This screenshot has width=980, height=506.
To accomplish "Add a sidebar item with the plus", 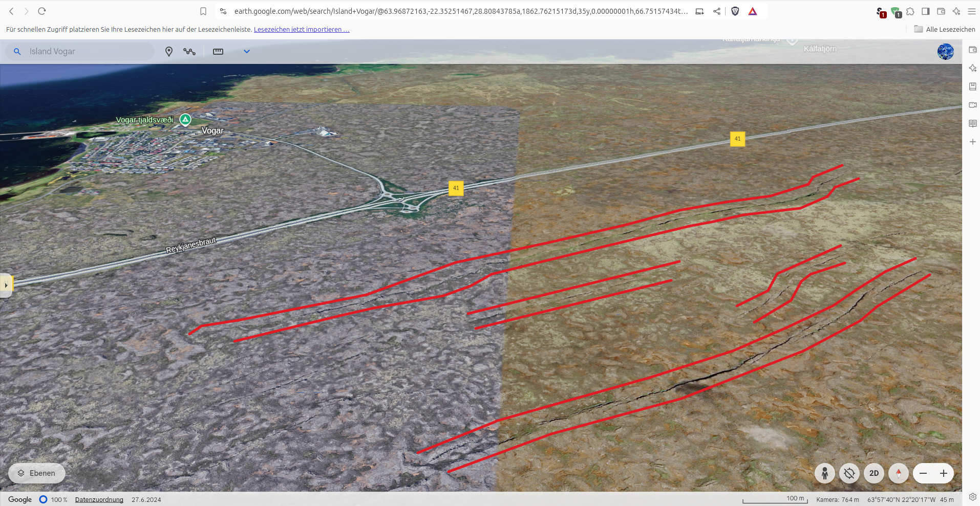I will click(x=973, y=142).
